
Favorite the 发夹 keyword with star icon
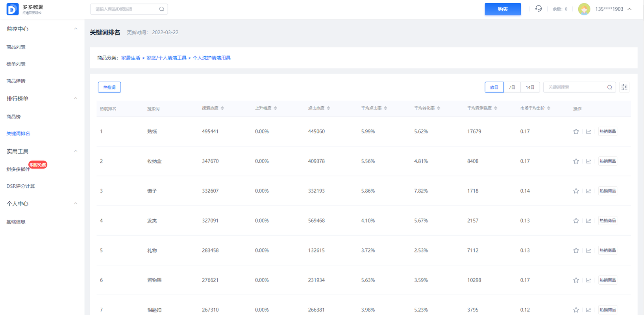point(576,220)
